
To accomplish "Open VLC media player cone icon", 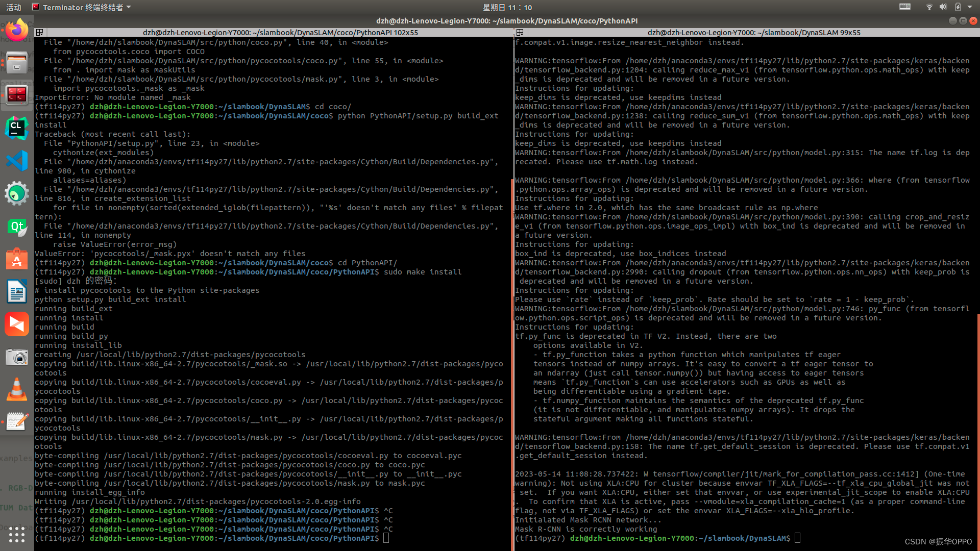I will (17, 390).
